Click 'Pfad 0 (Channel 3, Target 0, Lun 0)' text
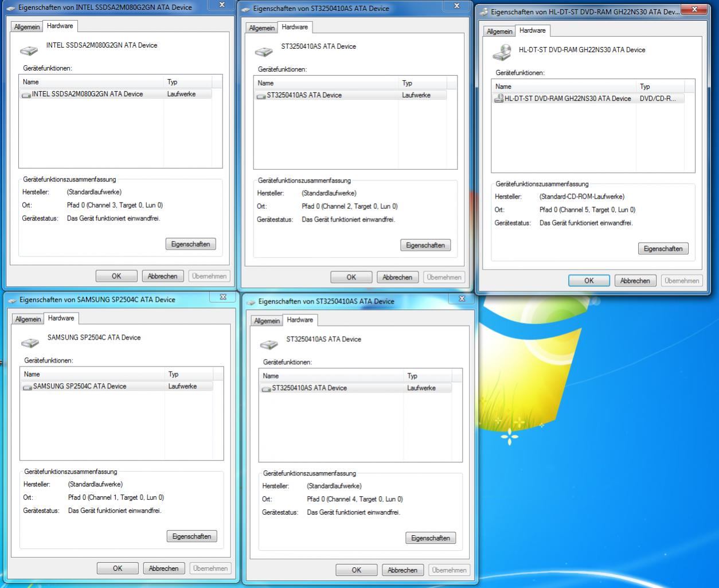Image resolution: width=719 pixels, height=588 pixels. pyautogui.click(x=115, y=205)
